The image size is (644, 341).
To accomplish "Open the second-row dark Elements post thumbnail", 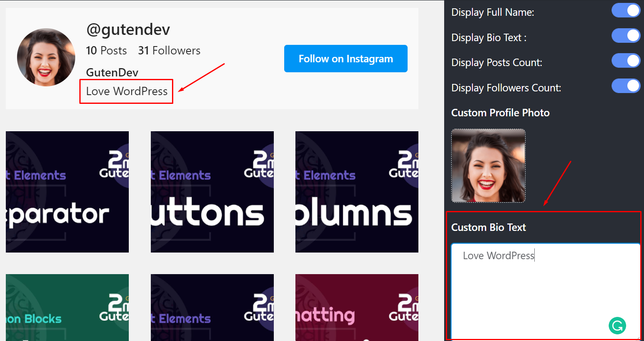I will coord(212,307).
